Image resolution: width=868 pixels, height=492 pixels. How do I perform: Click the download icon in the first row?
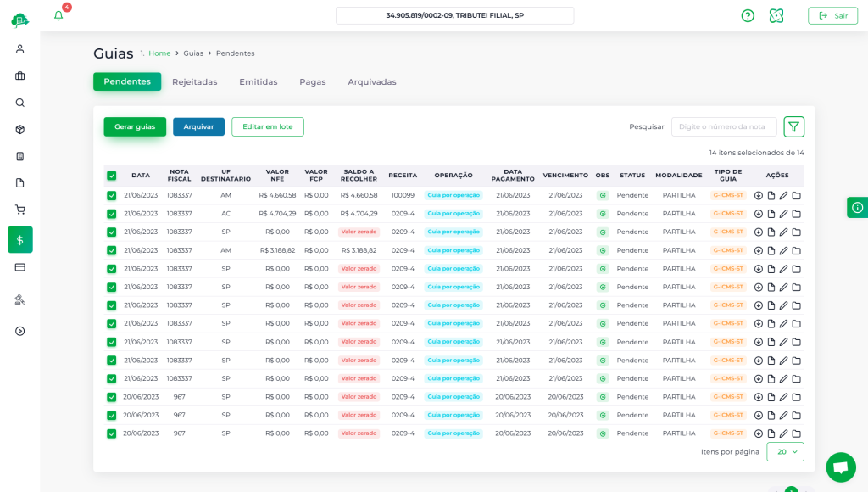coord(759,195)
